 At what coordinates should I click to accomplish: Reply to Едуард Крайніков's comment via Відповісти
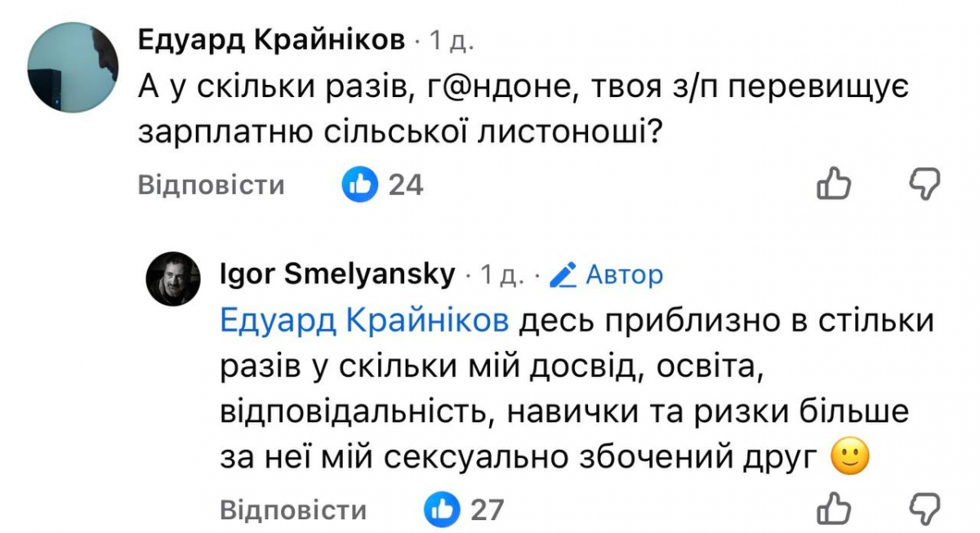click(x=211, y=185)
